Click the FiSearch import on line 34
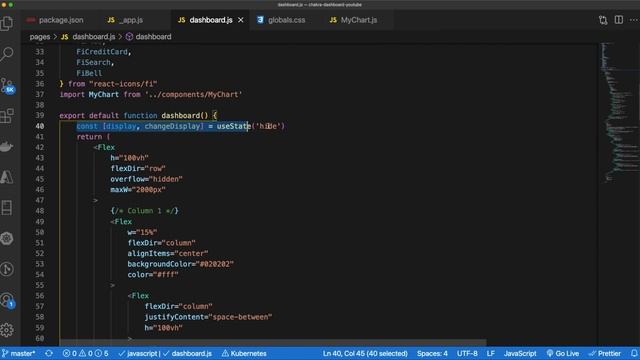 (93, 62)
